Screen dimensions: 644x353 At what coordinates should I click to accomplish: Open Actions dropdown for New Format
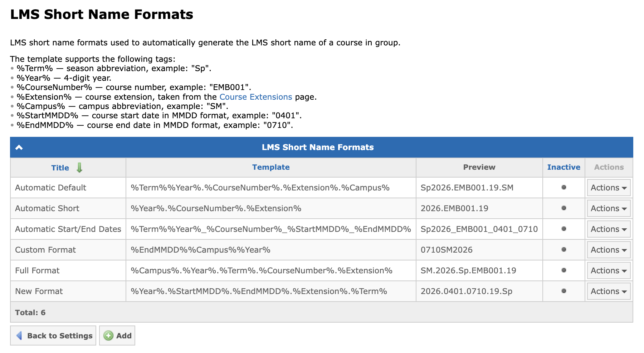tap(609, 291)
